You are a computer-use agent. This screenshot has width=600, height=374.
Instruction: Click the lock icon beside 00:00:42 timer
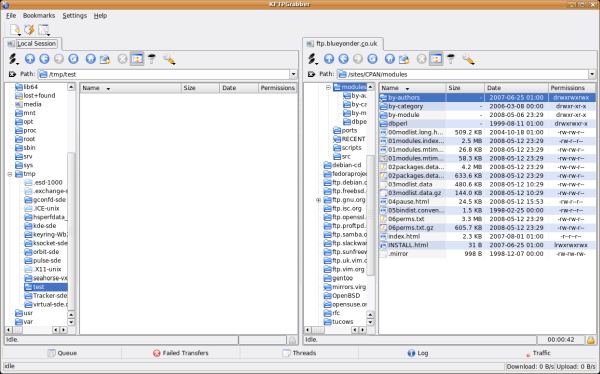point(590,340)
